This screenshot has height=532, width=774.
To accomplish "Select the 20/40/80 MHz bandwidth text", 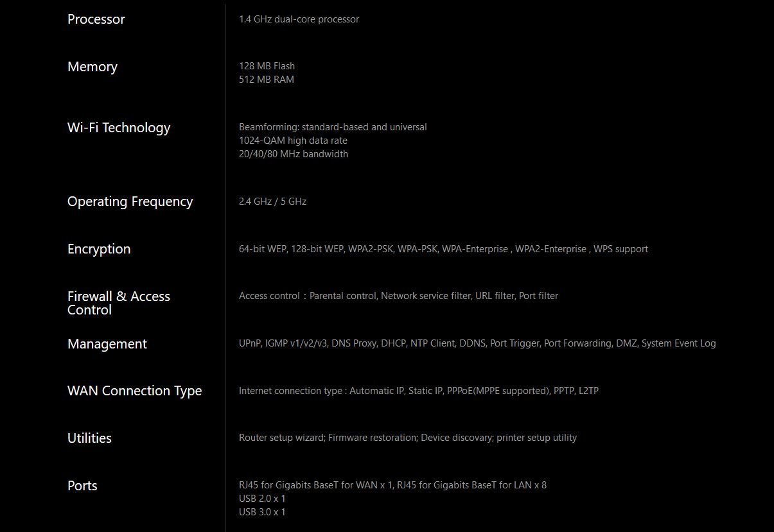I will (294, 154).
